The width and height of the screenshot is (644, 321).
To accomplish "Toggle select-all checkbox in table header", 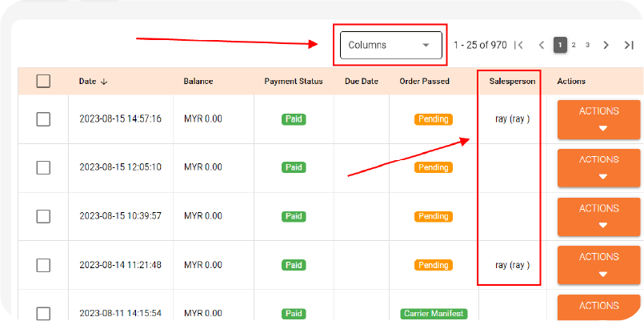I will pos(43,81).
